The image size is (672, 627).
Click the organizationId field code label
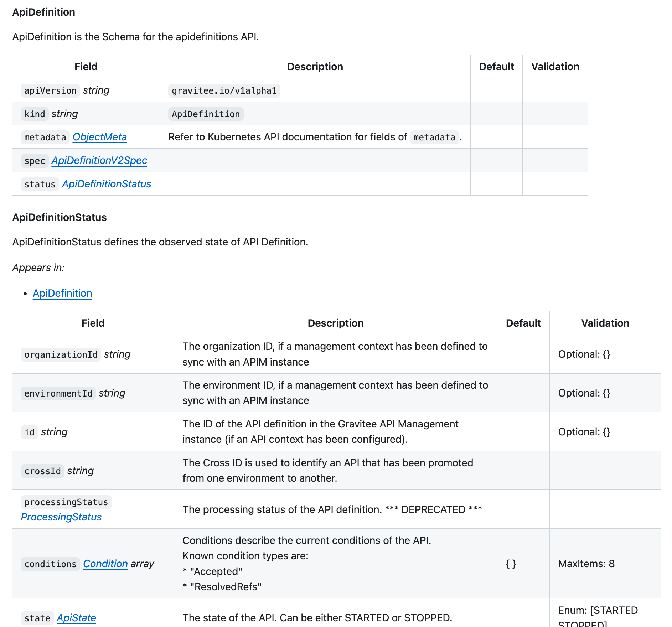tap(61, 354)
